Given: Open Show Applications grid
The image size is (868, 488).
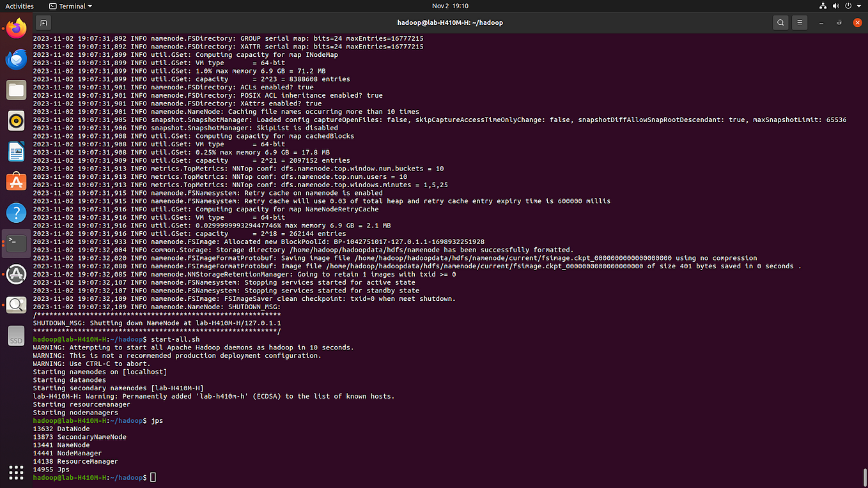Looking at the screenshot, I should pos(15,471).
